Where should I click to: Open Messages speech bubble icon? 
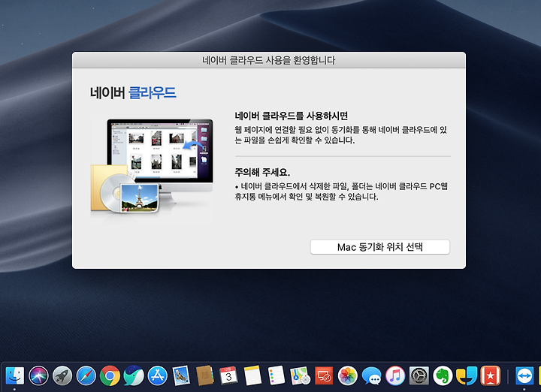(x=372, y=375)
